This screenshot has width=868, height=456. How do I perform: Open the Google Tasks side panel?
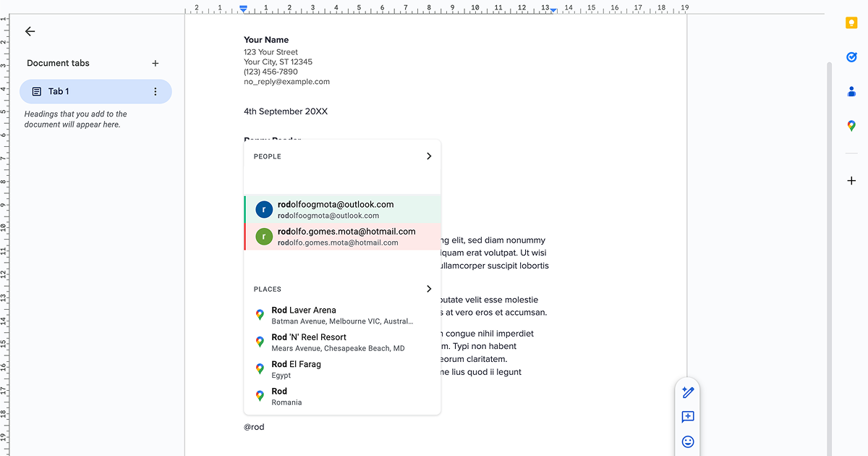tap(851, 56)
